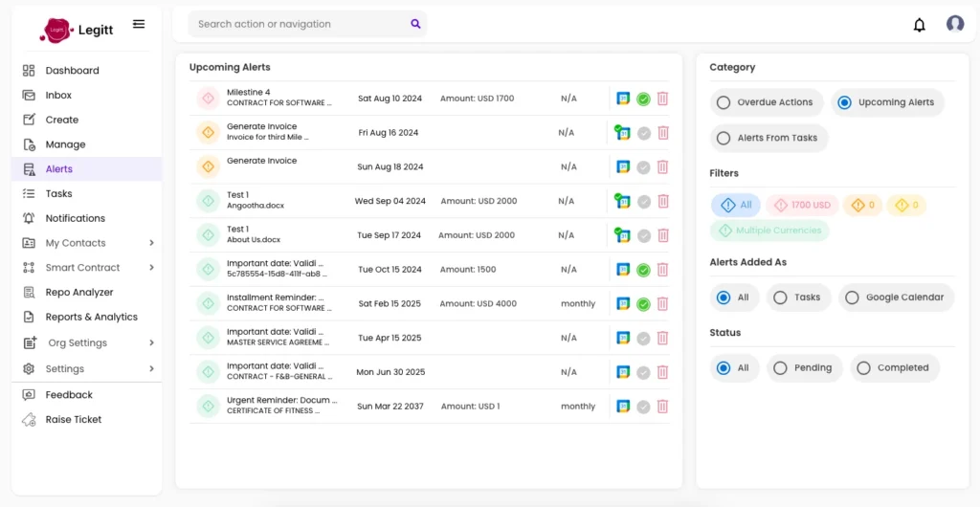Click the CERTIFICATE OF FITNESS document name
The width and height of the screenshot is (980, 507).
coord(274,410)
